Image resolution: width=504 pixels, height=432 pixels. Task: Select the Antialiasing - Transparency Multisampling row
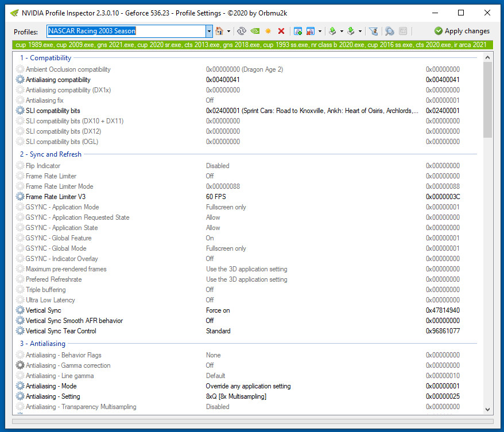(x=247, y=407)
